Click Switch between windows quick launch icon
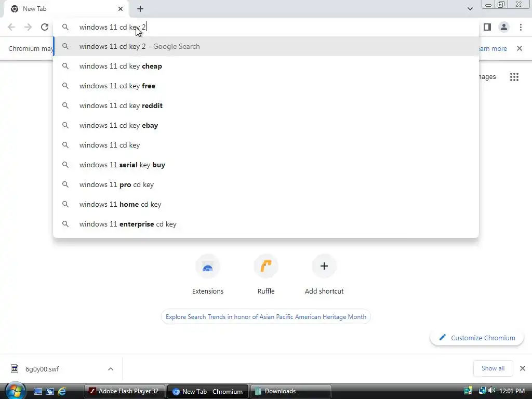Viewport: 532px width, 399px height. click(50, 391)
